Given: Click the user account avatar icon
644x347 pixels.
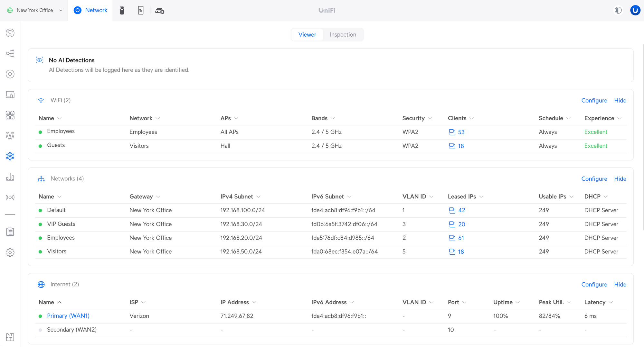Looking at the screenshot, I should point(635,10).
